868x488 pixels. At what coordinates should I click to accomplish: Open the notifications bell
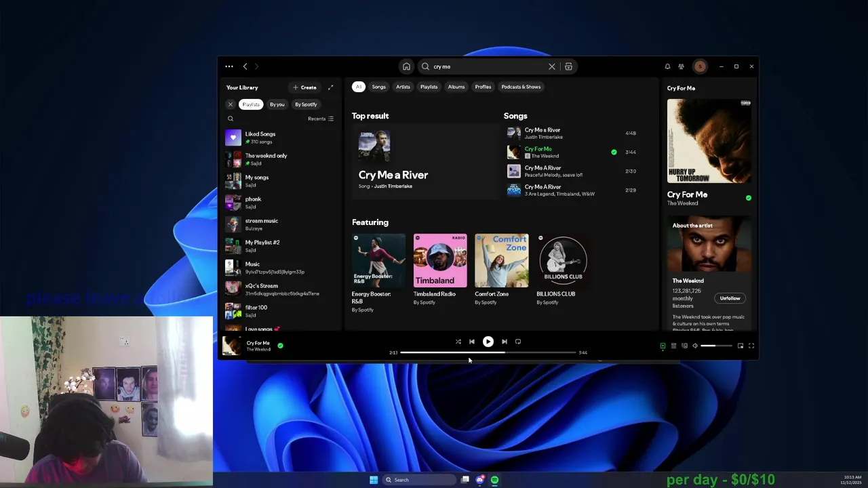point(667,66)
